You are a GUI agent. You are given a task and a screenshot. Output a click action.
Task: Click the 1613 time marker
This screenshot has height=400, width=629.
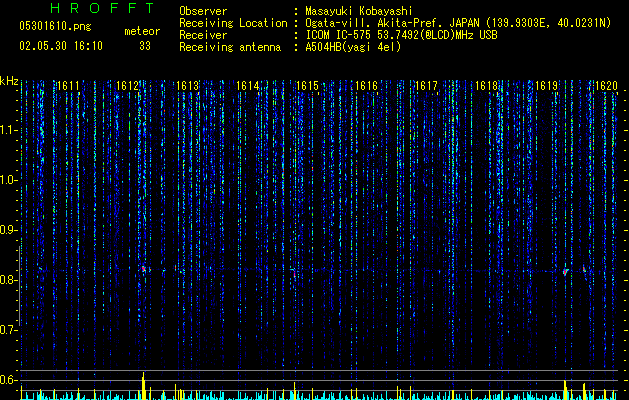tap(188, 86)
